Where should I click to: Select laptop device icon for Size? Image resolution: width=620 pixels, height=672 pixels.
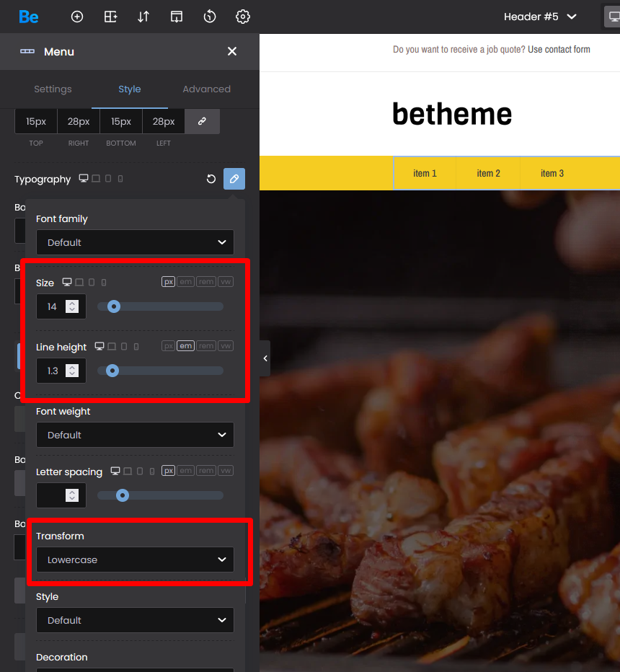point(79,282)
